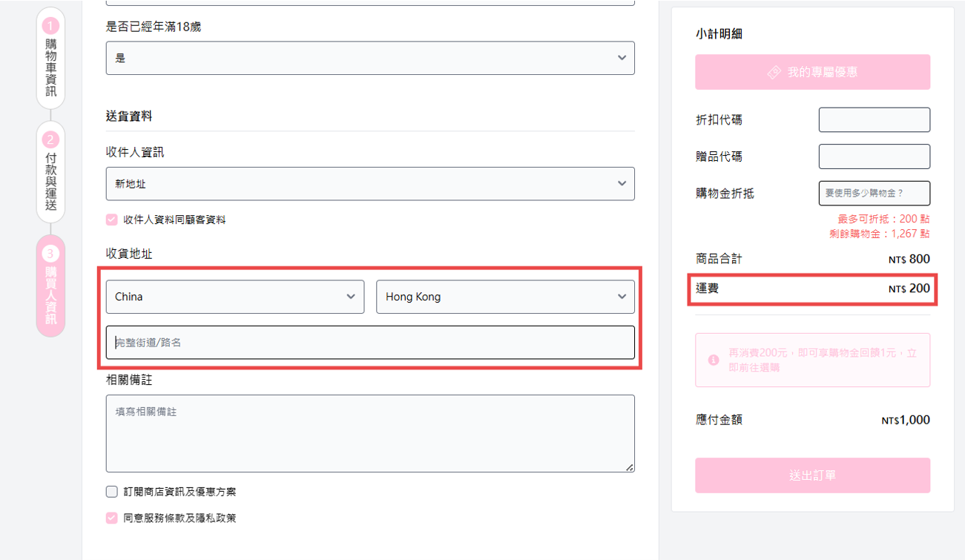Image resolution: width=965 pixels, height=560 pixels.
Task: Go to step 2 付款與運送
Action: point(50,172)
